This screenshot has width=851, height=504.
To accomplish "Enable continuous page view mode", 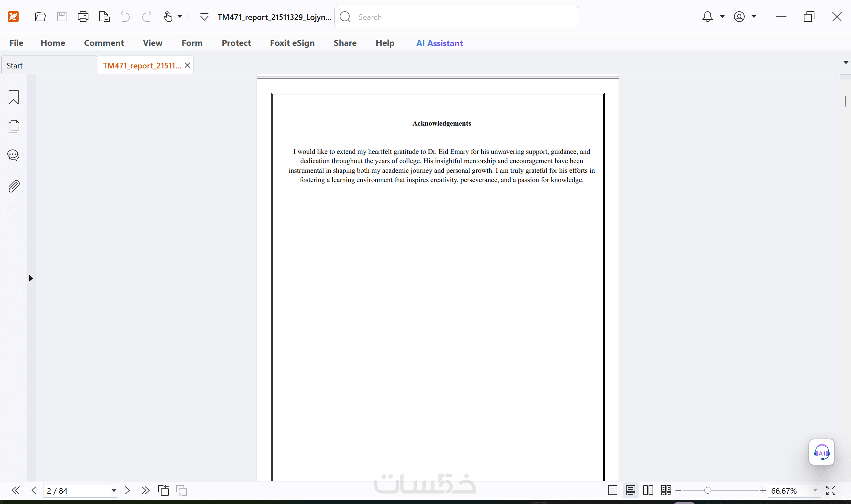I will pyautogui.click(x=631, y=490).
